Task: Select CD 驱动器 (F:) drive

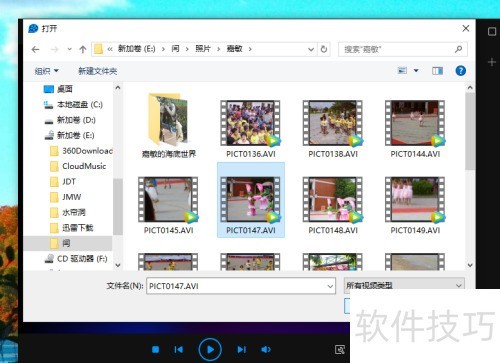Action: tap(76, 259)
